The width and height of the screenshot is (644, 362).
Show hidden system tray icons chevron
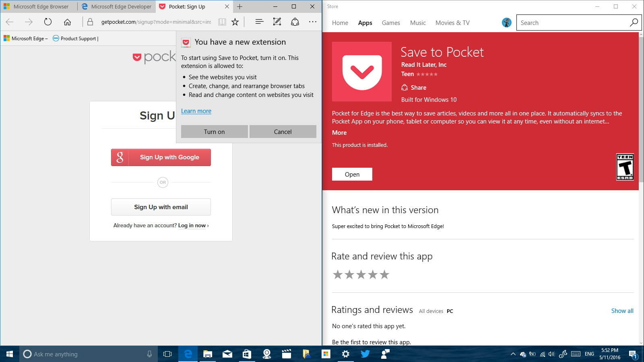[513, 354]
